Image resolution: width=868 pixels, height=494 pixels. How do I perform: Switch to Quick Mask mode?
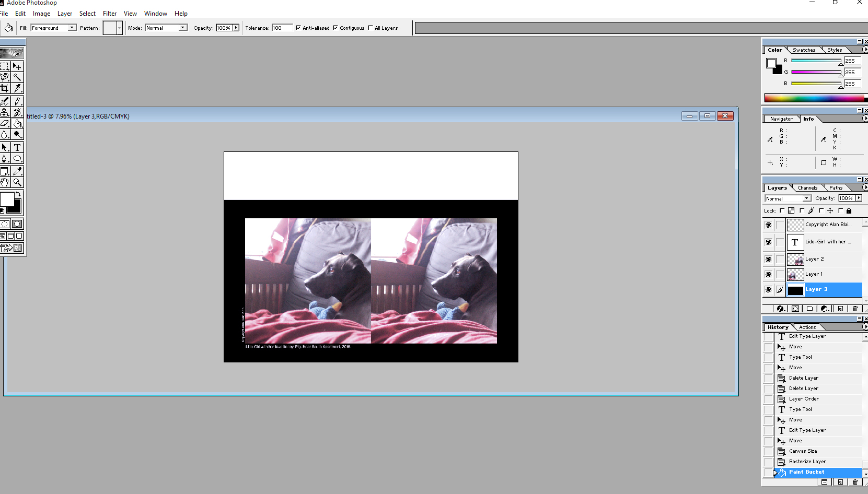17,224
